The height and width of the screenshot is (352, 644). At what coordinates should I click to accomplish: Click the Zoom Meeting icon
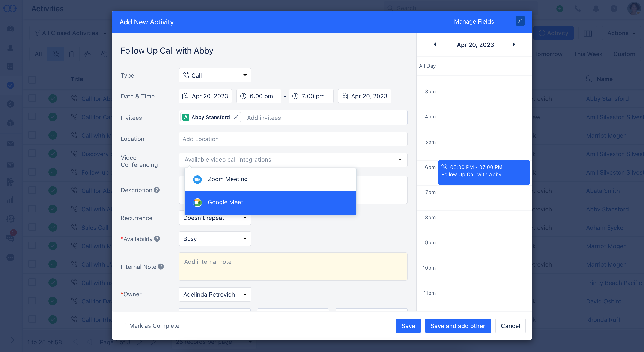pos(197,179)
